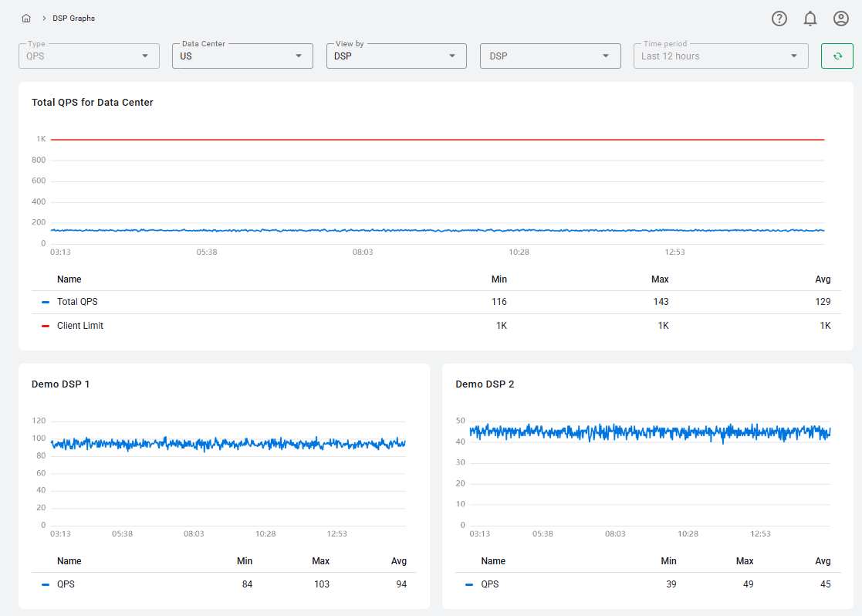This screenshot has width=862, height=616.
Task: Click the Avg column header in Demo DSP 1 table
Action: click(398, 561)
